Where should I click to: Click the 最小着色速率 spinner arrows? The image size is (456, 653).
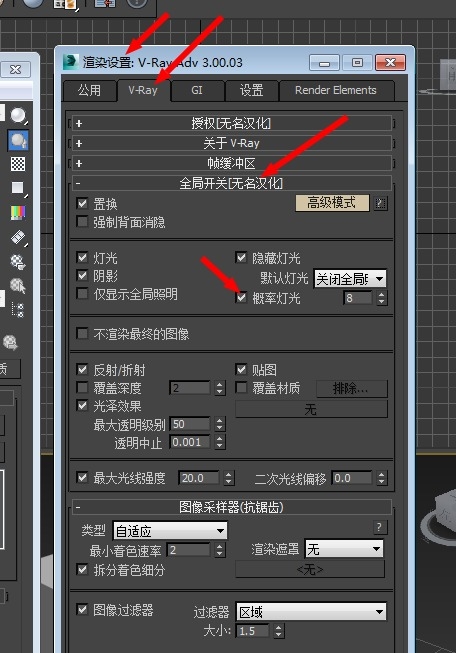click(x=220, y=551)
